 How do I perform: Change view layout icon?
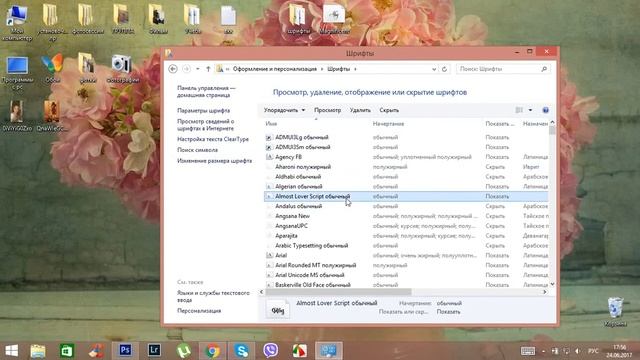[519, 110]
